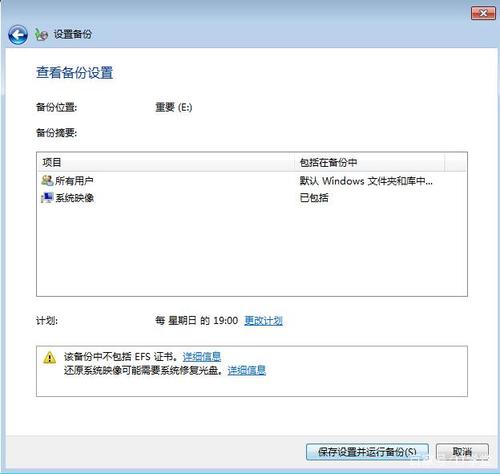Click the 备份位置 label
The height and width of the screenshot is (474, 500).
click(56, 107)
